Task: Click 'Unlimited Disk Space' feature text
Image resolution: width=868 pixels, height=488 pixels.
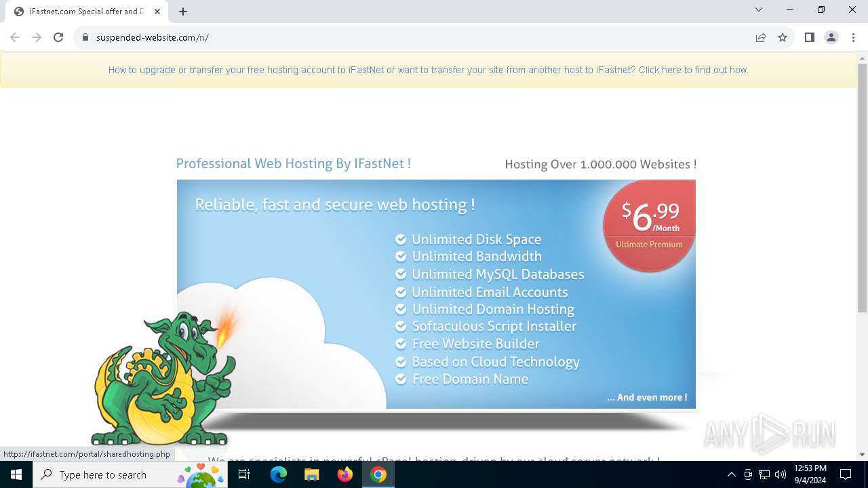Action: pyautogui.click(x=476, y=239)
